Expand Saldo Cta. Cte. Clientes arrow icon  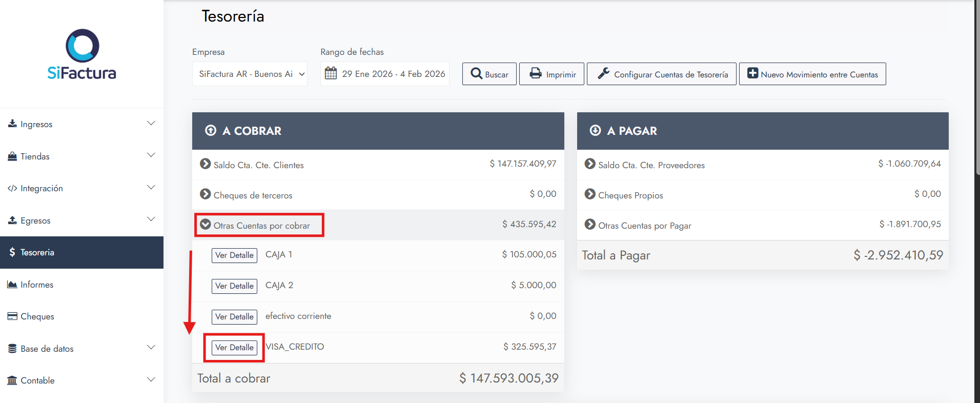point(206,164)
